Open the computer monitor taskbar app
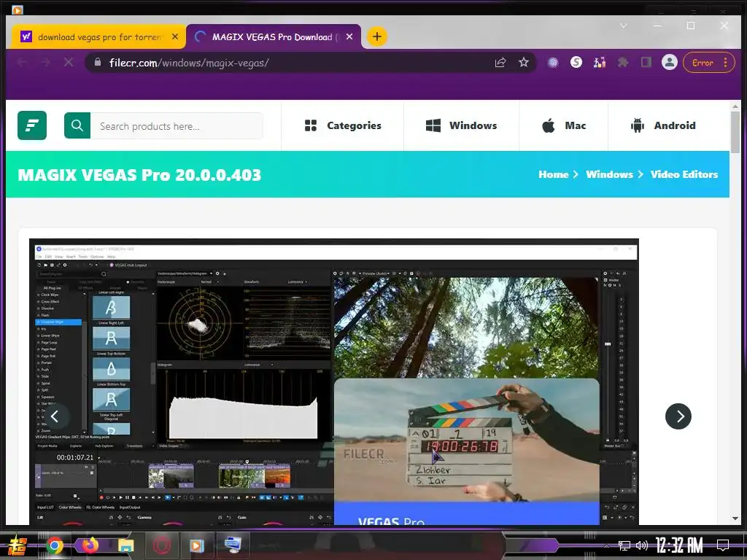The image size is (747, 560). pyautogui.click(x=233, y=545)
